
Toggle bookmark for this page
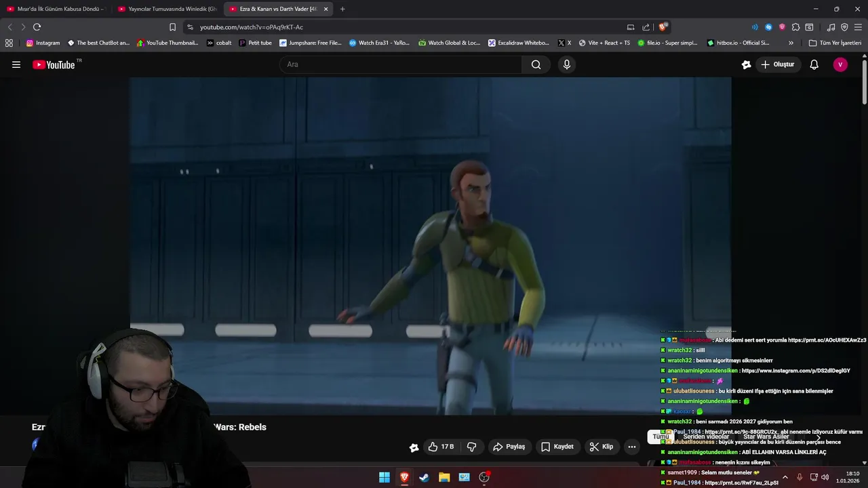coord(172,27)
